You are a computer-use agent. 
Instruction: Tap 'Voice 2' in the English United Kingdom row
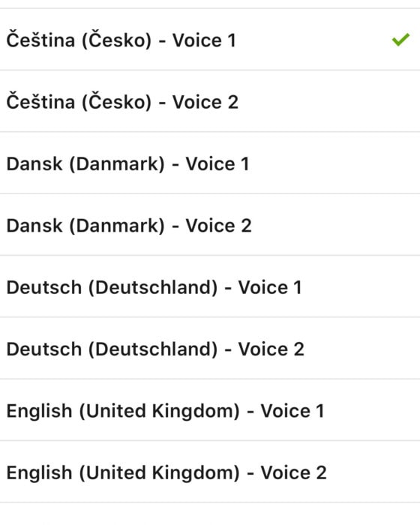(294, 472)
